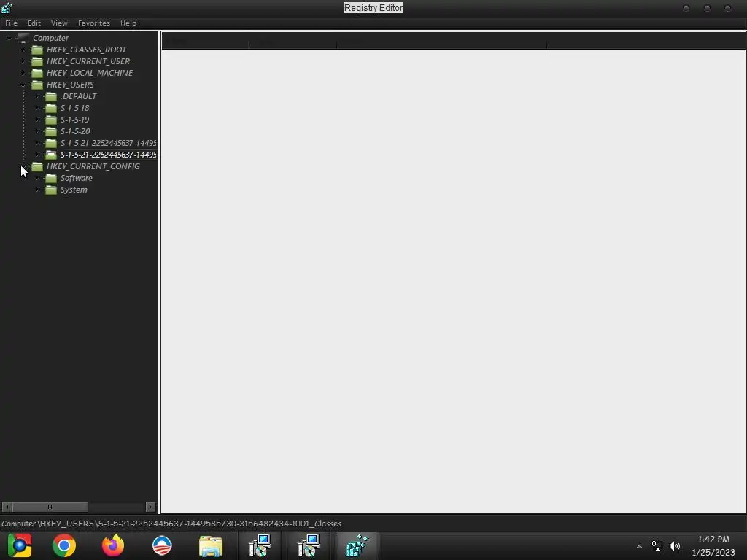Select the HKEY_LOCAL_MACHINE key label
The image size is (747, 560).
(90, 73)
